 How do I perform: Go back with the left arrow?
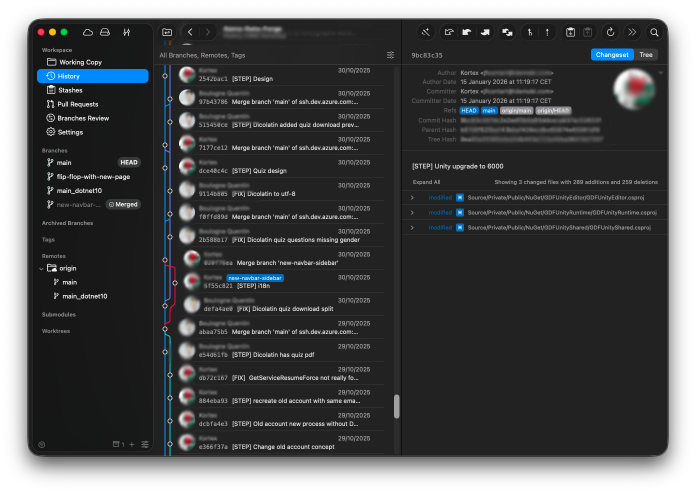pos(190,32)
